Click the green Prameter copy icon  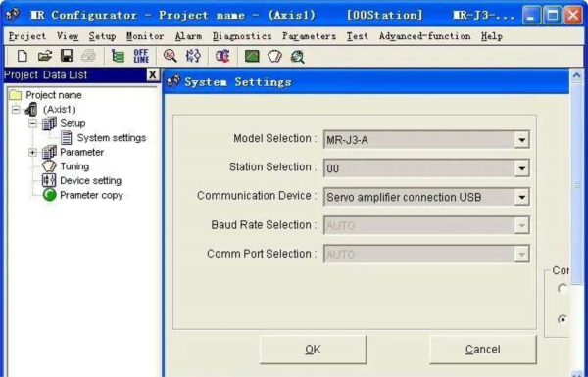(50, 195)
